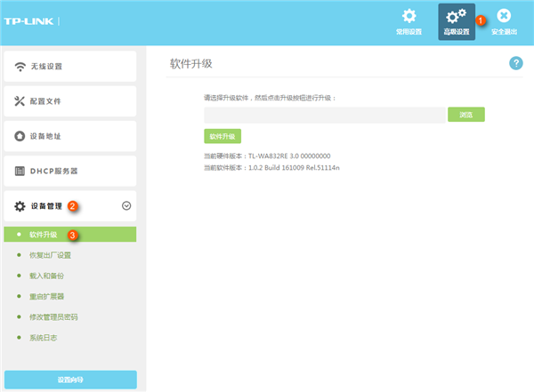
Task: Click the green 软件升级 upgrade button
Action: pyautogui.click(x=222, y=137)
